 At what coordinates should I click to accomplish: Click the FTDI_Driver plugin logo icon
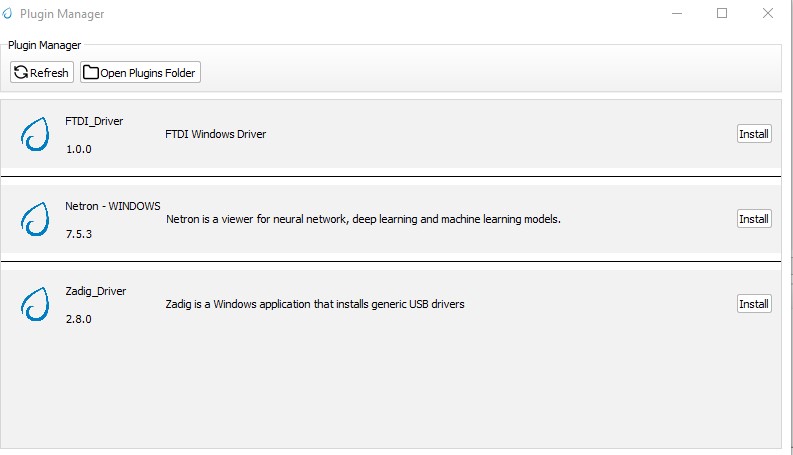point(35,134)
